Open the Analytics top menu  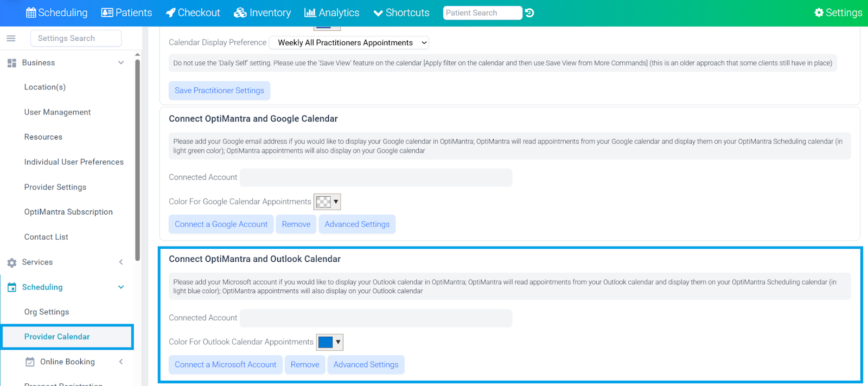coord(332,12)
